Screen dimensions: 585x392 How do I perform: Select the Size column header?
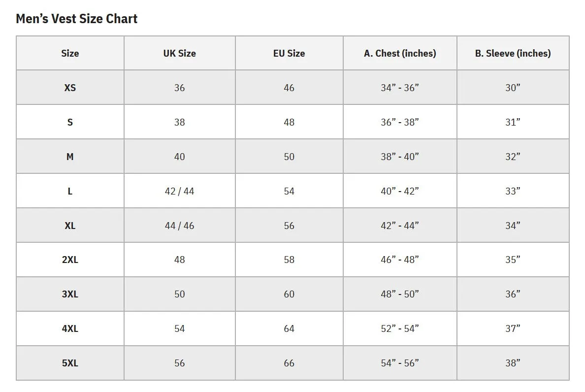coord(70,53)
